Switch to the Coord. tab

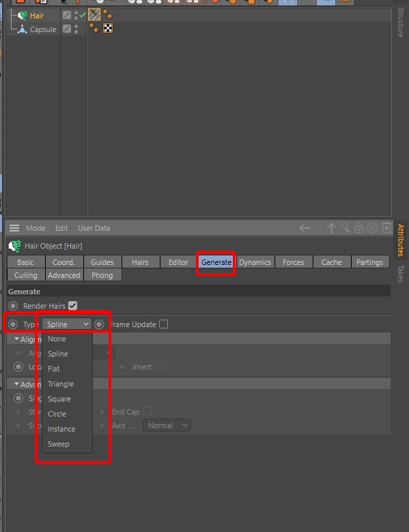pyautogui.click(x=64, y=262)
